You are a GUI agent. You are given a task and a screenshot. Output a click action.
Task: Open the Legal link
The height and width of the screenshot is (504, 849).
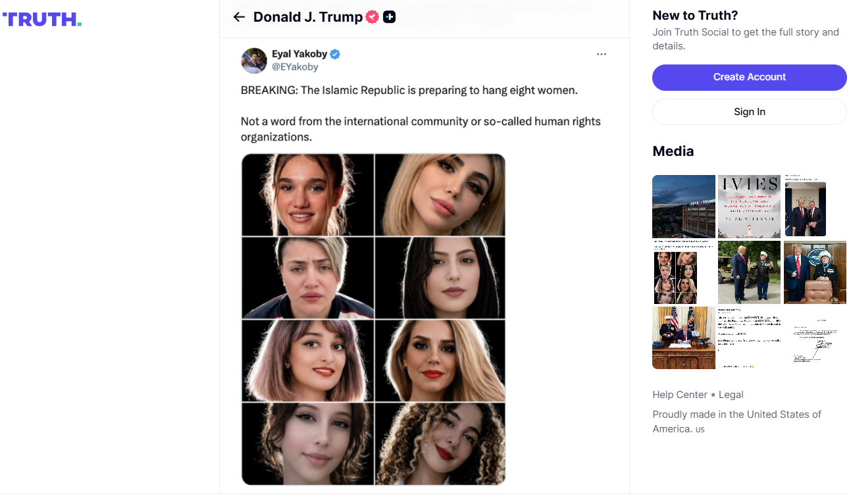point(731,395)
